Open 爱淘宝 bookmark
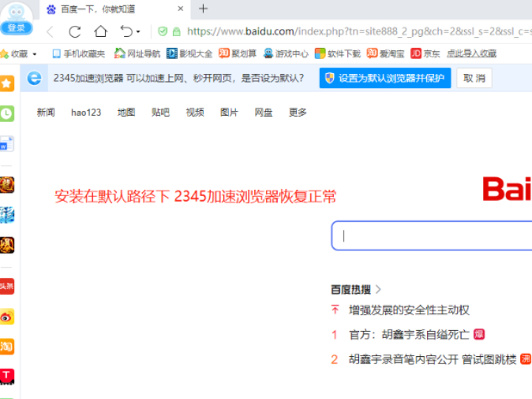 [x=386, y=54]
